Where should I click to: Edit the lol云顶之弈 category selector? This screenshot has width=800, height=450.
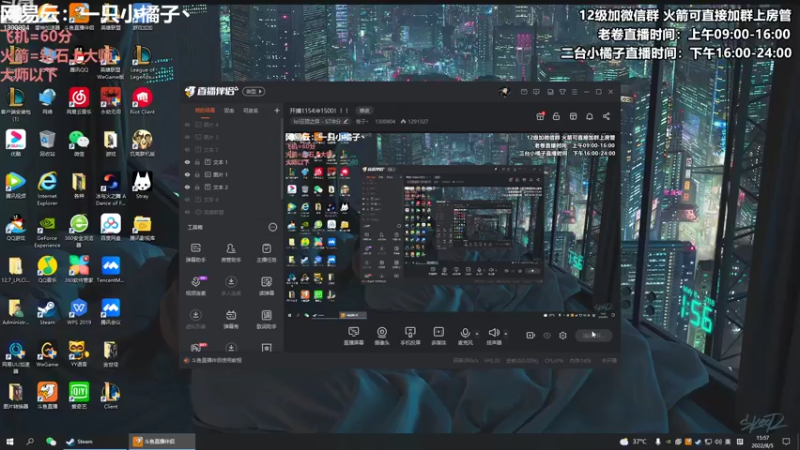pos(320,121)
